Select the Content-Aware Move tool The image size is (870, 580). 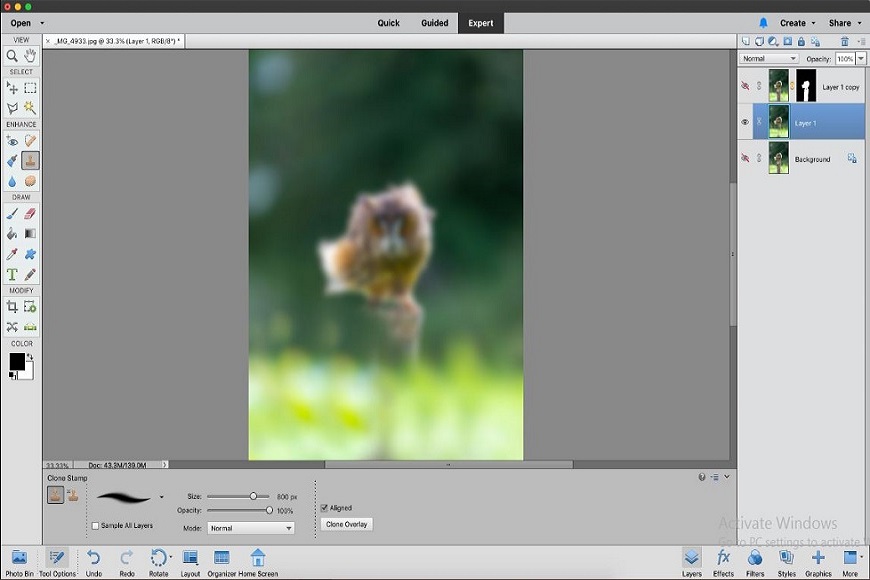click(x=12, y=326)
